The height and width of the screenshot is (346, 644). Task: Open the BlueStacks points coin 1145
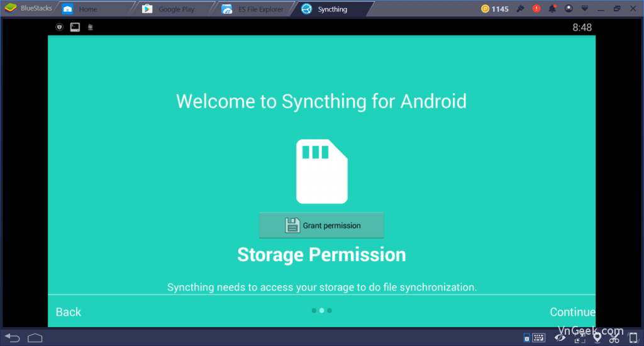pyautogui.click(x=495, y=9)
